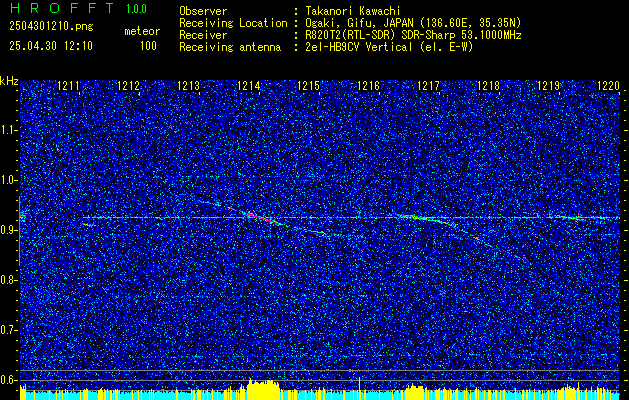Click the 1214 time marker
Screen dimensions: 629x400
[249, 85]
